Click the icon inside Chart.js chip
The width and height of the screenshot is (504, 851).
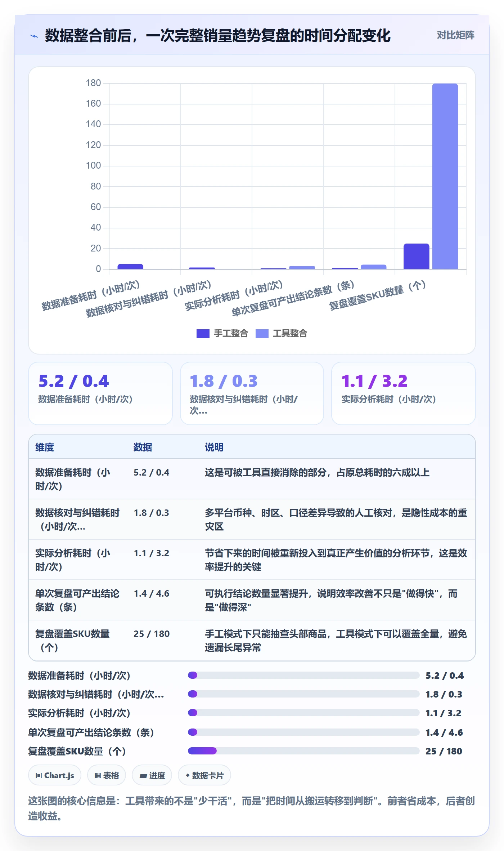point(39,776)
